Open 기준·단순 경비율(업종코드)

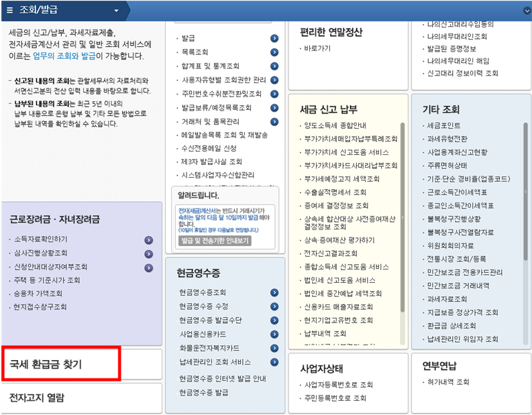468,179
